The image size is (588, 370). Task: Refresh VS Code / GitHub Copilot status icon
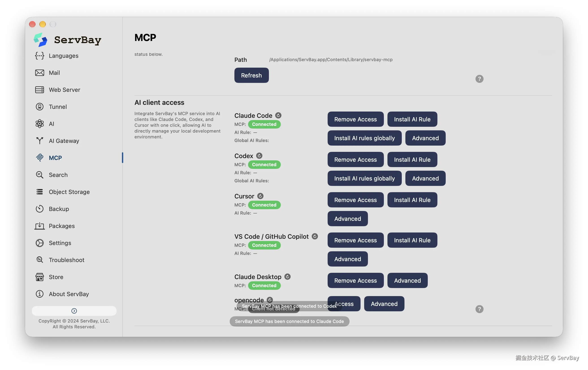click(x=315, y=236)
